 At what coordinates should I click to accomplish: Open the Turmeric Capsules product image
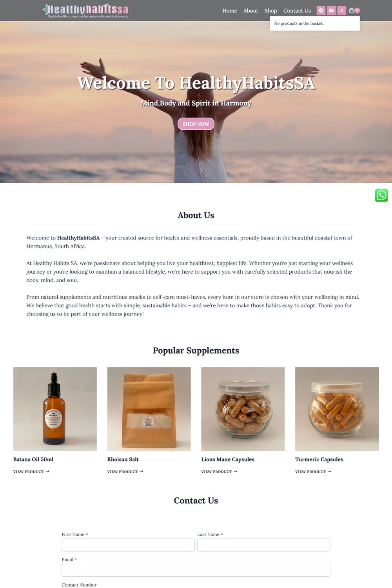tap(337, 409)
